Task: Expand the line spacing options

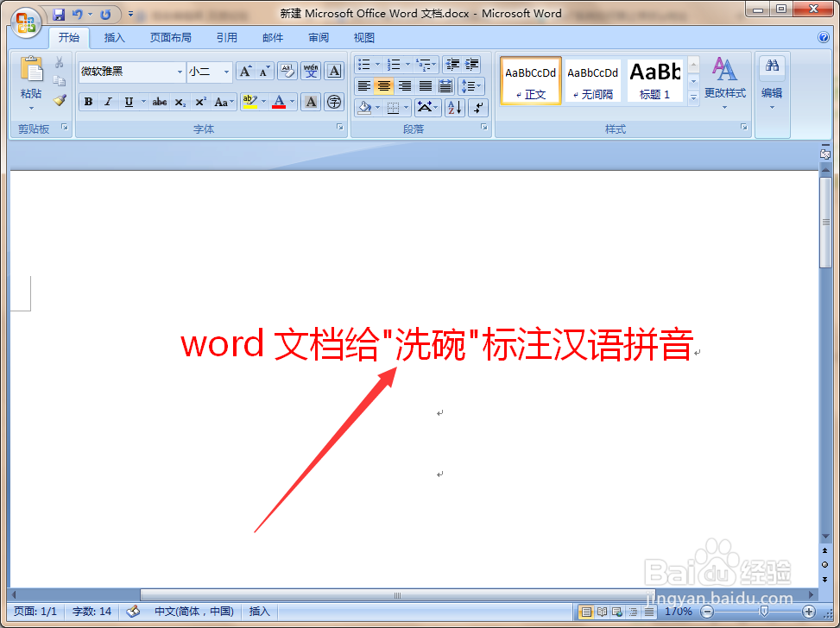Action: [x=471, y=85]
